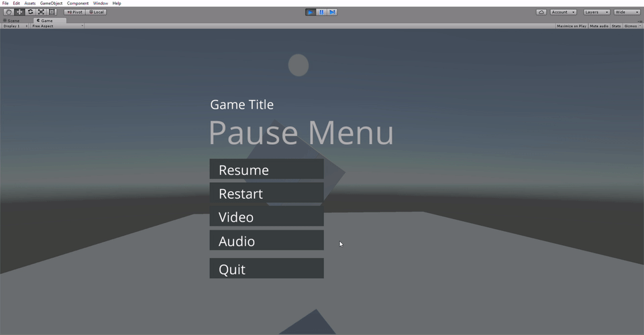This screenshot has width=644, height=335.
Task: Open the Wide layout dropdown
Action: (627, 12)
